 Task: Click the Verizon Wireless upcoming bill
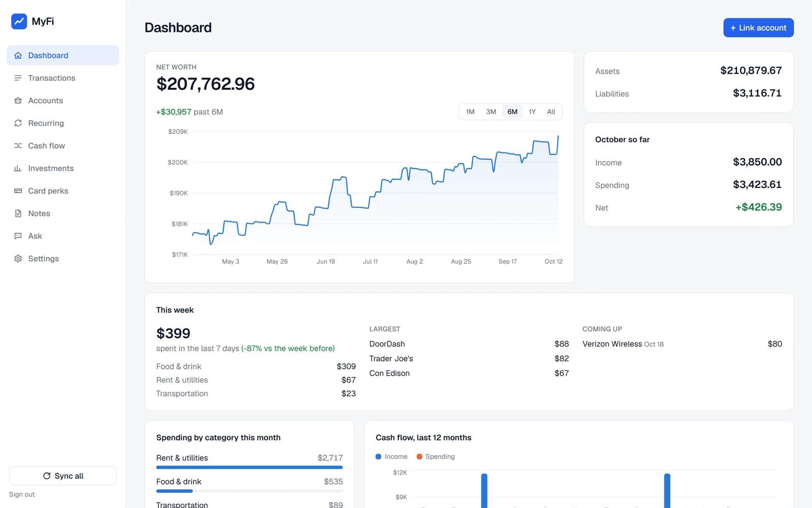[682, 344]
